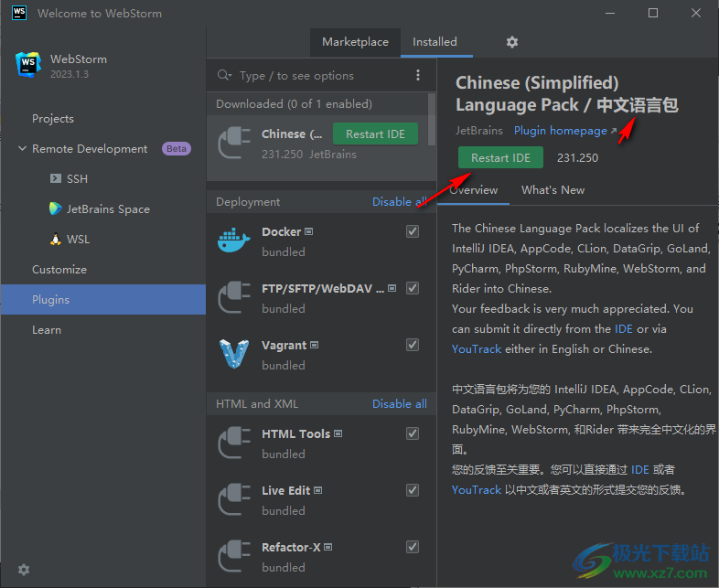Select the Live Edit plugin name

click(x=285, y=490)
